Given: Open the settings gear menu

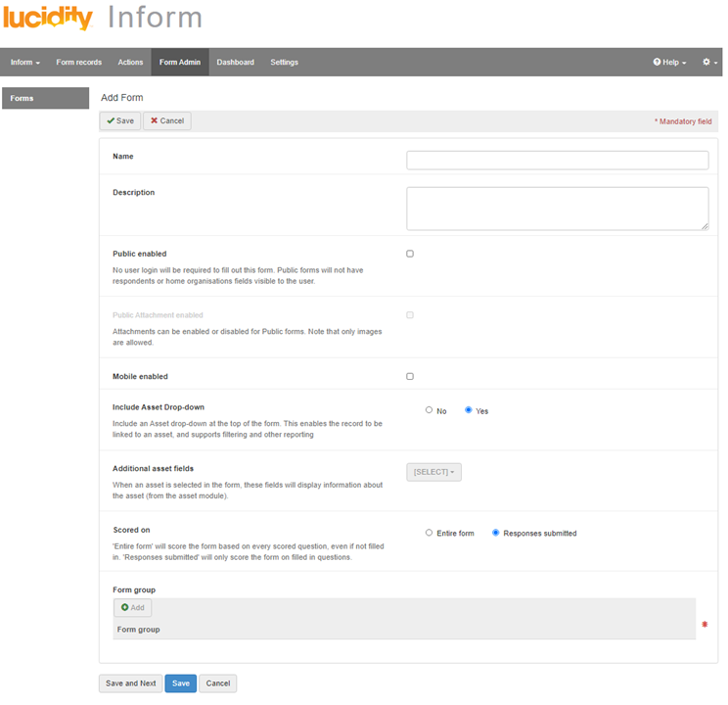Looking at the screenshot, I should point(709,62).
